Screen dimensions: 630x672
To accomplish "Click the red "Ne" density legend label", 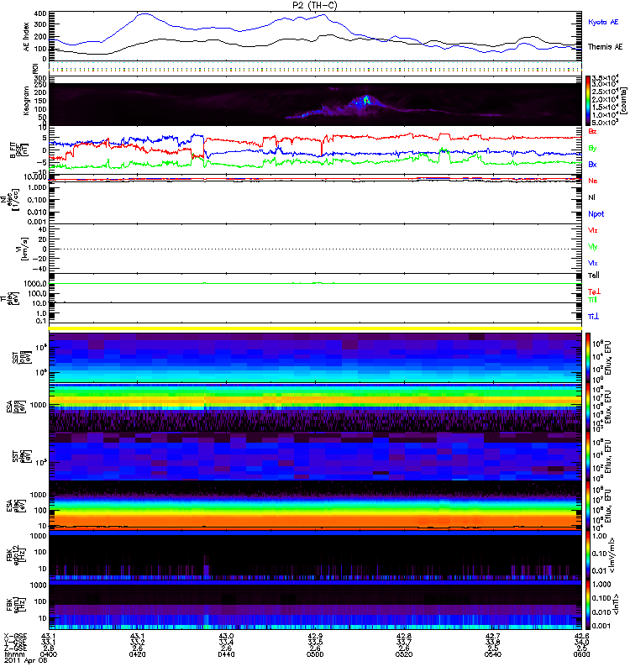I will tap(593, 181).
